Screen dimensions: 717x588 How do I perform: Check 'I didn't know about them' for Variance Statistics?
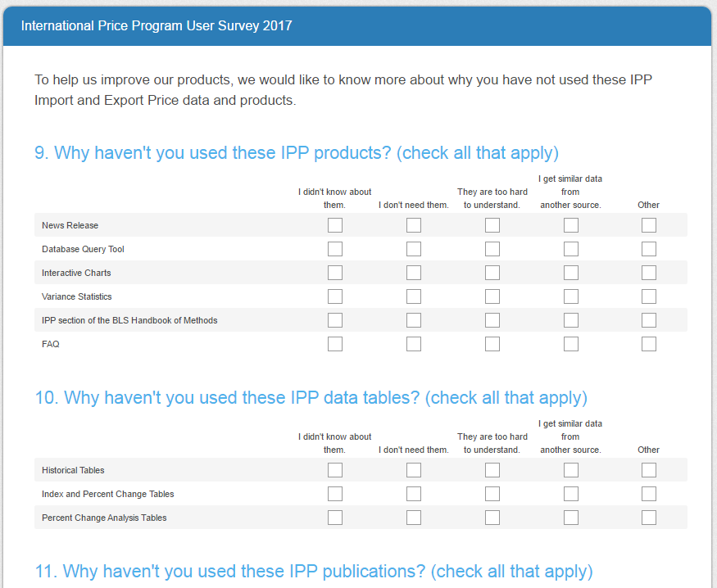335,296
